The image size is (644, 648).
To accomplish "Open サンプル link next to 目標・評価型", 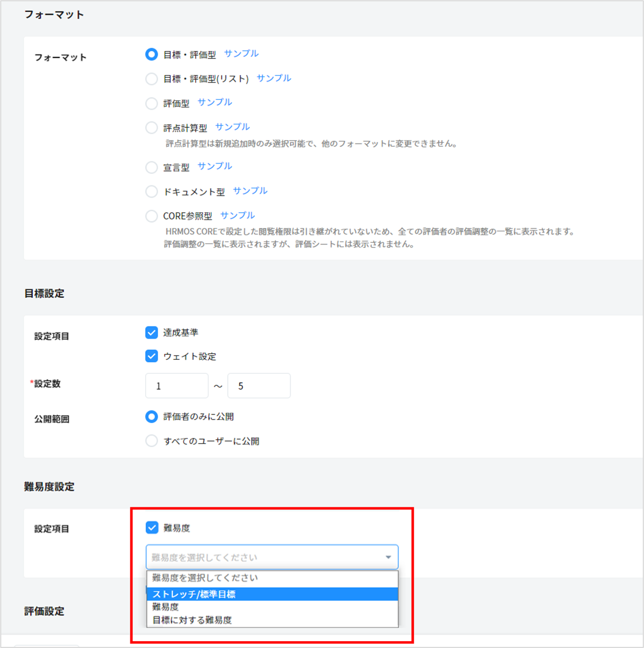I will coord(241,53).
